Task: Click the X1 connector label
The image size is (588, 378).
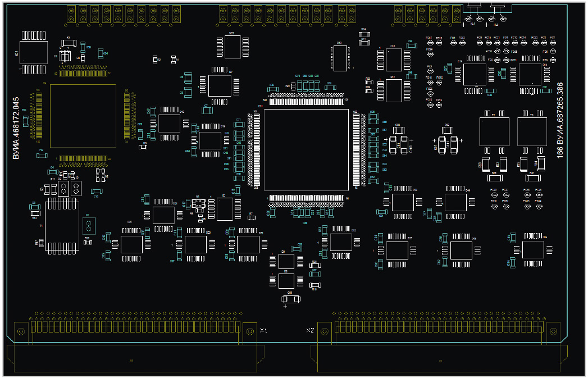Action: click(x=263, y=330)
